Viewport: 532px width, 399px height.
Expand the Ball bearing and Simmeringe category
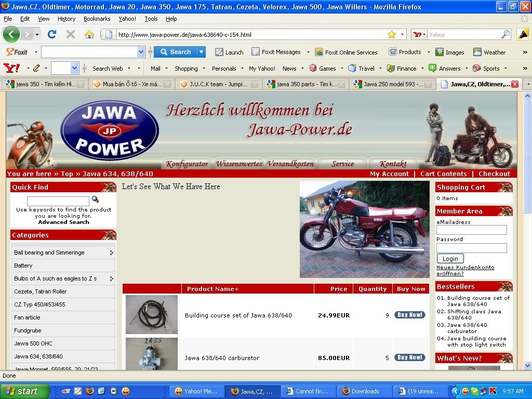111,253
